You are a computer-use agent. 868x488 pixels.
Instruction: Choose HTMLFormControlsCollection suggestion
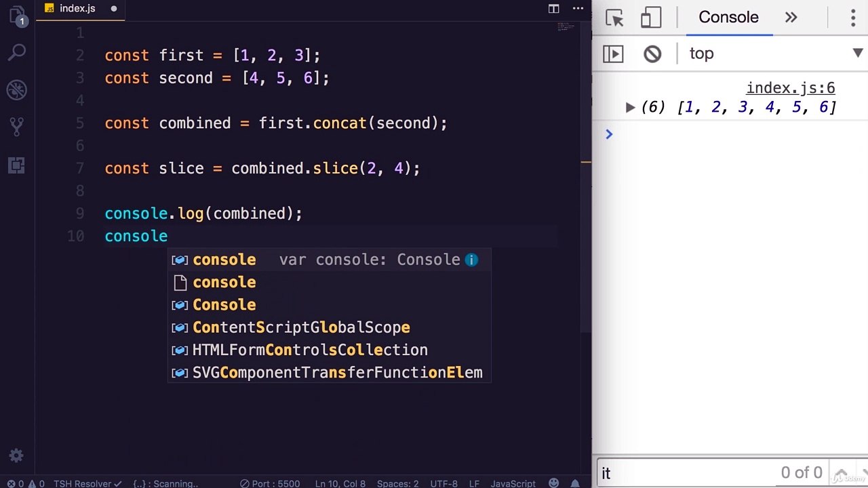click(x=329, y=350)
